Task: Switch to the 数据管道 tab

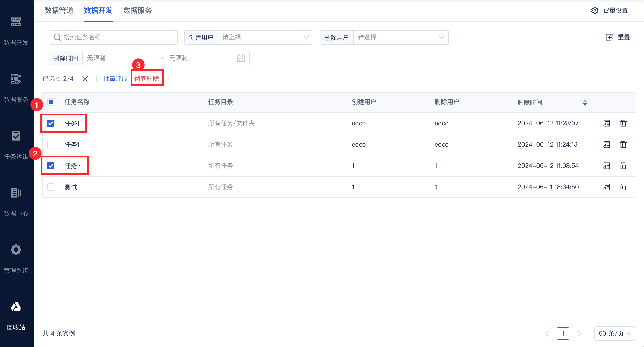Action: click(x=59, y=10)
